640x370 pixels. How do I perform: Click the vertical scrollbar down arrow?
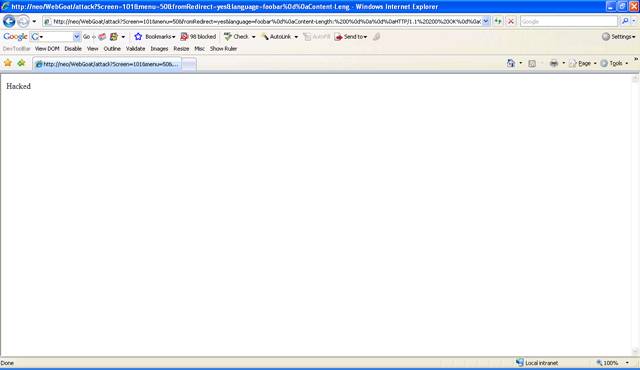(636, 352)
